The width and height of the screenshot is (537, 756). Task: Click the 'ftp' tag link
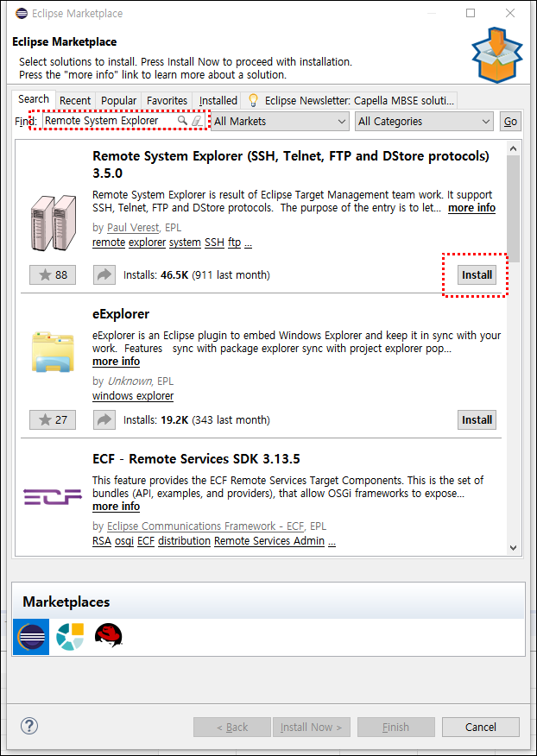point(235,243)
